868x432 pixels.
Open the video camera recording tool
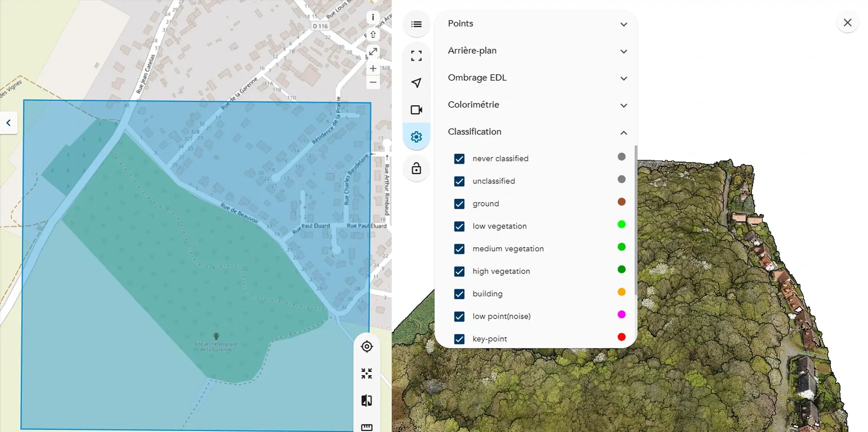click(x=416, y=110)
